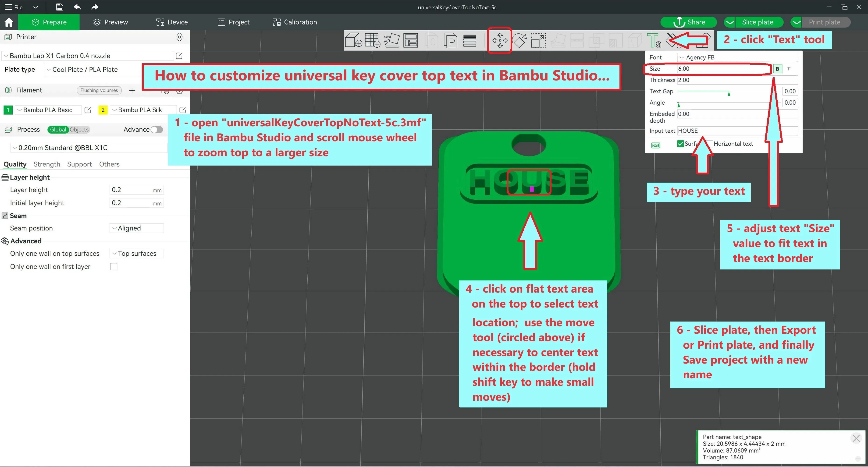Edit the Bambu PLA Silk filament preset
The image size is (868, 467).
click(x=183, y=110)
